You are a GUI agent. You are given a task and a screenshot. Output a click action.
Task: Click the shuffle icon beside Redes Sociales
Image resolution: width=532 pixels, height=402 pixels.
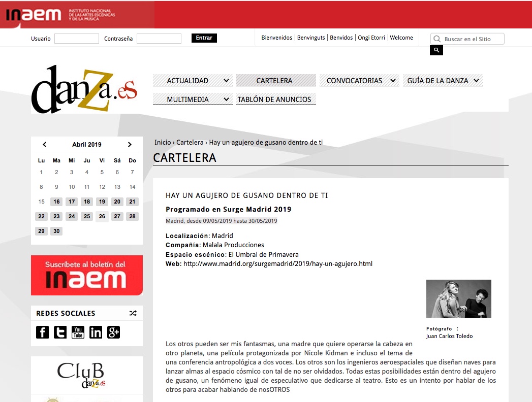[x=133, y=313]
